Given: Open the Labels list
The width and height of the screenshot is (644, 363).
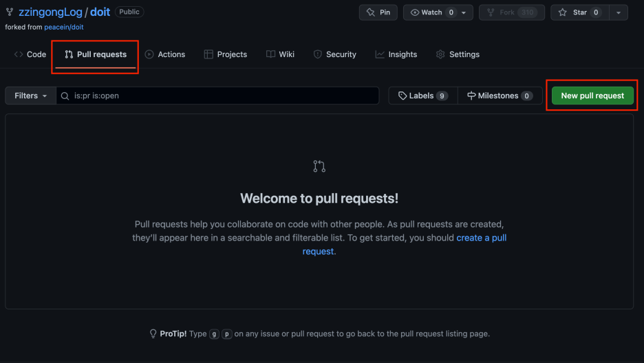Looking at the screenshot, I should [423, 96].
